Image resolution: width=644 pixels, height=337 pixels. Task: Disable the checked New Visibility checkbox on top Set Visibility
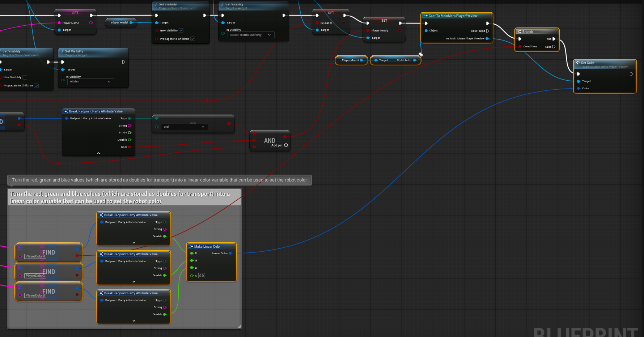[x=181, y=30]
